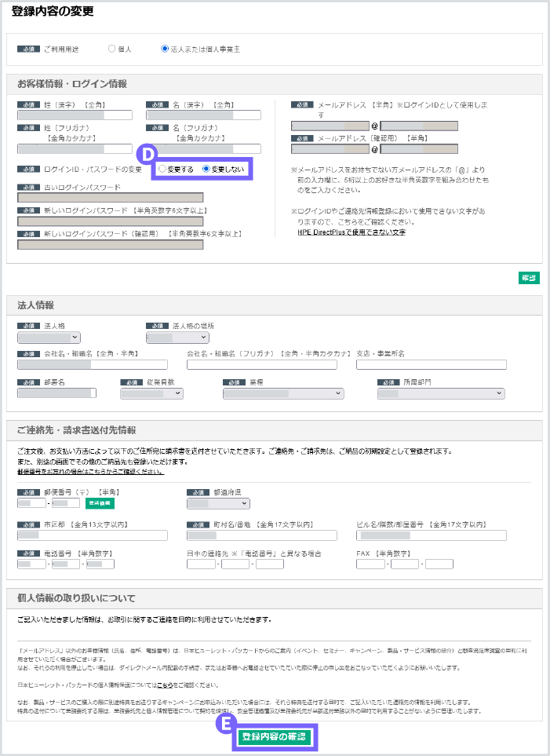This screenshot has height=756, width=550.
Task: Choose 変更しない for login ID and password
Action: click(206, 169)
